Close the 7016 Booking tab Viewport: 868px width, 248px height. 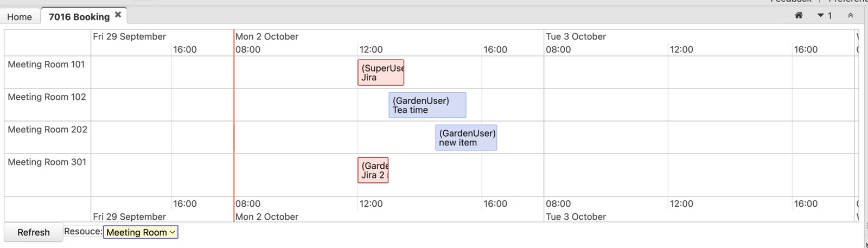point(118,15)
